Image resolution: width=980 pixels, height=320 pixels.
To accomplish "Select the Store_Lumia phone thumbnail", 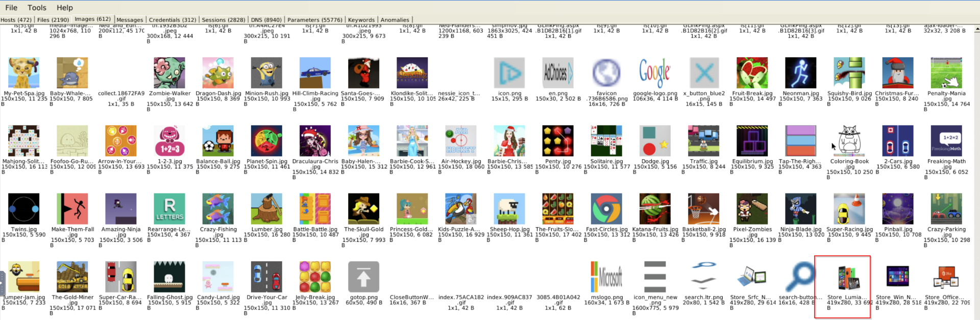I will 849,277.
